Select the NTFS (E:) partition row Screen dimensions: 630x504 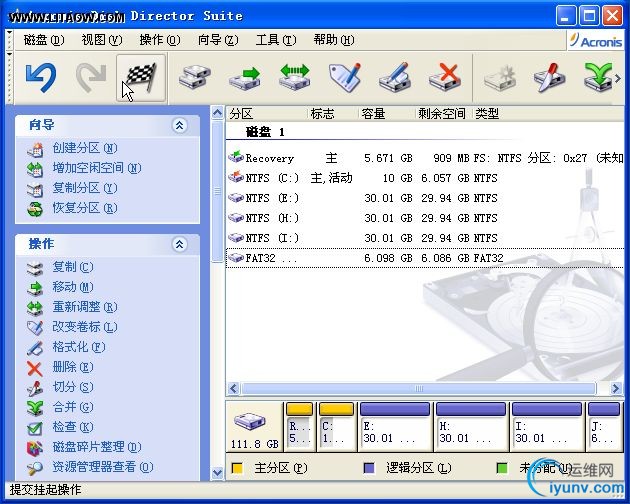click(x=425, y=198)
